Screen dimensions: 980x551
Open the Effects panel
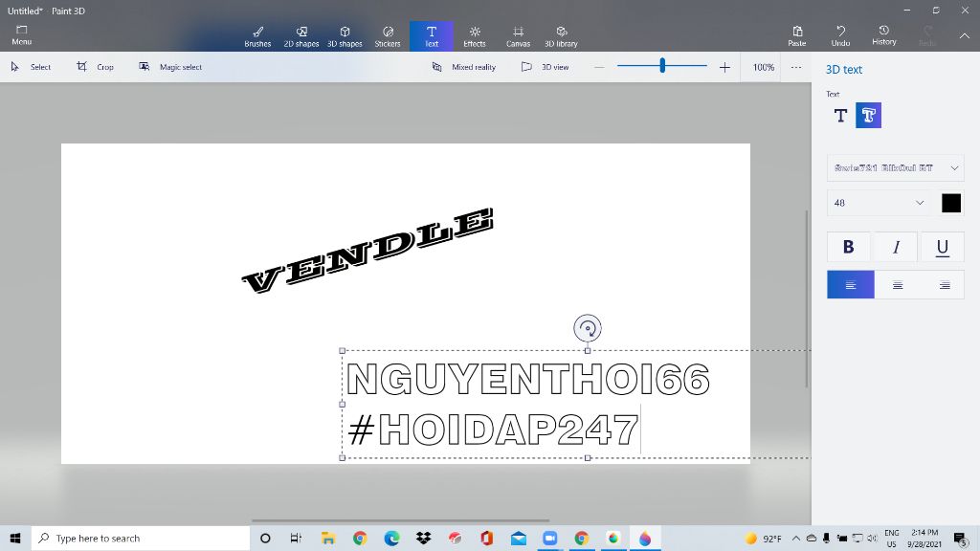[x=475, y=36]
